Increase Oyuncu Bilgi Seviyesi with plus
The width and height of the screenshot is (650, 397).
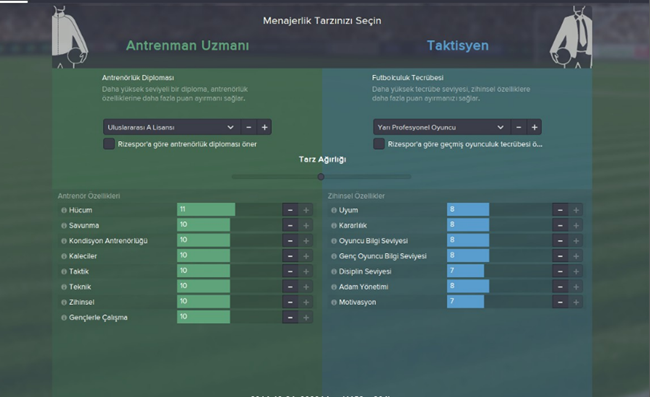tap(576, 241)
